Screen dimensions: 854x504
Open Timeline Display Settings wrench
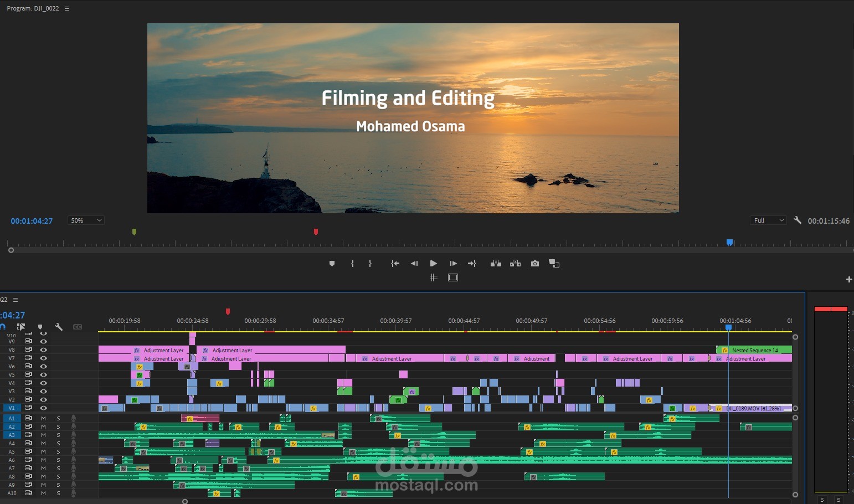pos(59,327)
